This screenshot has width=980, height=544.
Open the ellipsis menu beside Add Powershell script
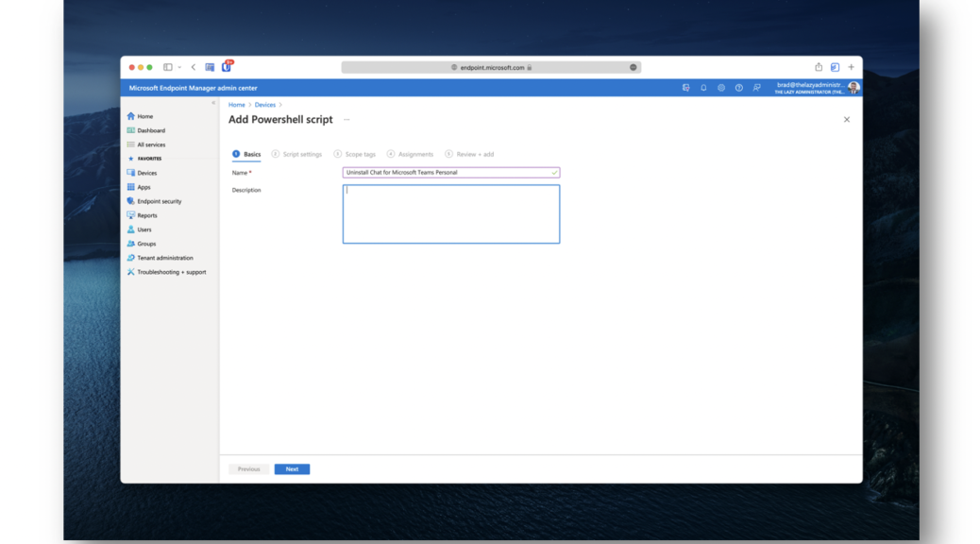coord(346,119)
